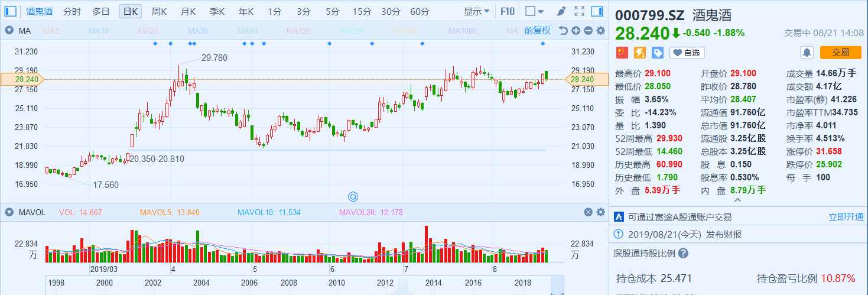Screen dimensions: 868x295
Task: Select the 年K yearly tab
Action: (246, 11)
